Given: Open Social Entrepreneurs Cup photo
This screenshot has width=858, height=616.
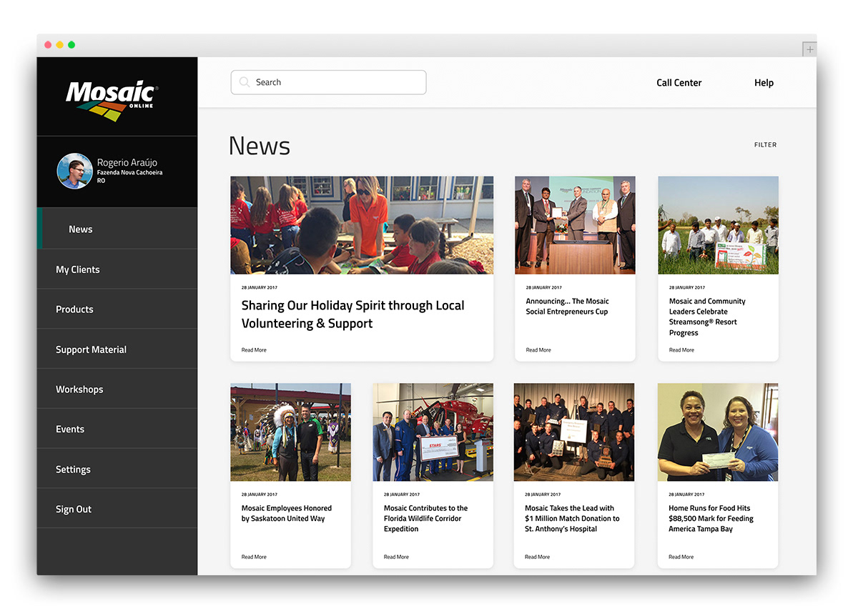Looking at the screenshot, I should (x=575, y=225).
